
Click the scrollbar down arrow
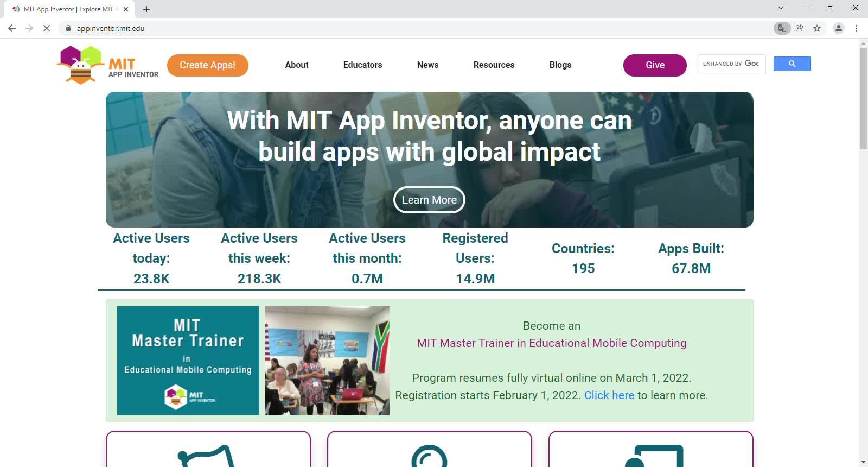[863, 462]
